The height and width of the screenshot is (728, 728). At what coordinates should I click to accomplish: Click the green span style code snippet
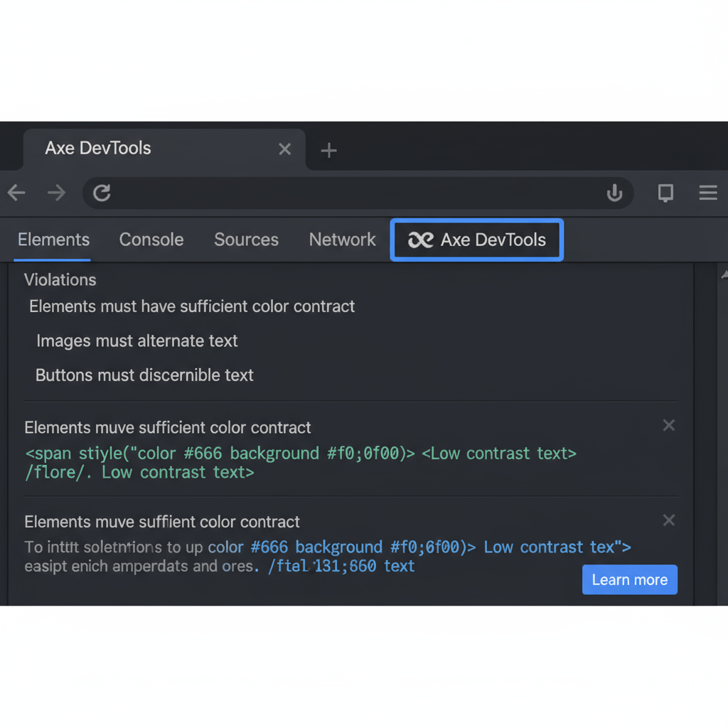click(301, 453)
